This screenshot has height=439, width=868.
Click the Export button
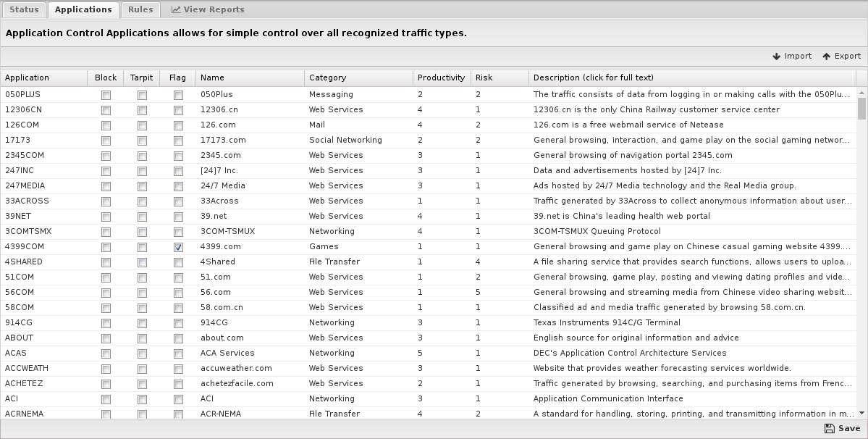pyautogui.click(x=841, y=56)
